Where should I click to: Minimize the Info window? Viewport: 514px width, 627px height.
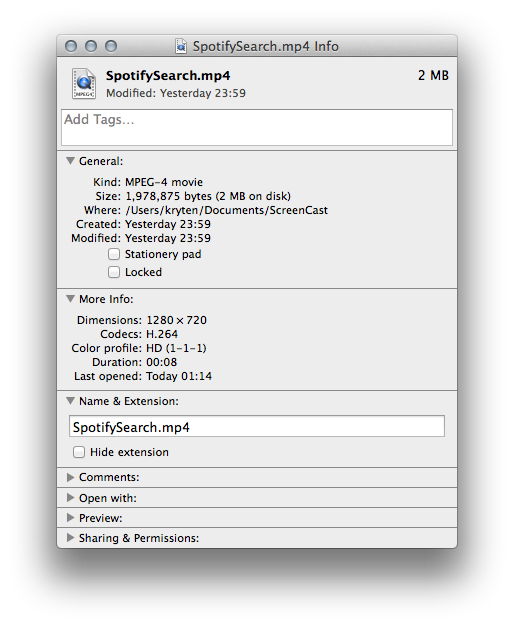pyautogui.click(x=91, y=46)
